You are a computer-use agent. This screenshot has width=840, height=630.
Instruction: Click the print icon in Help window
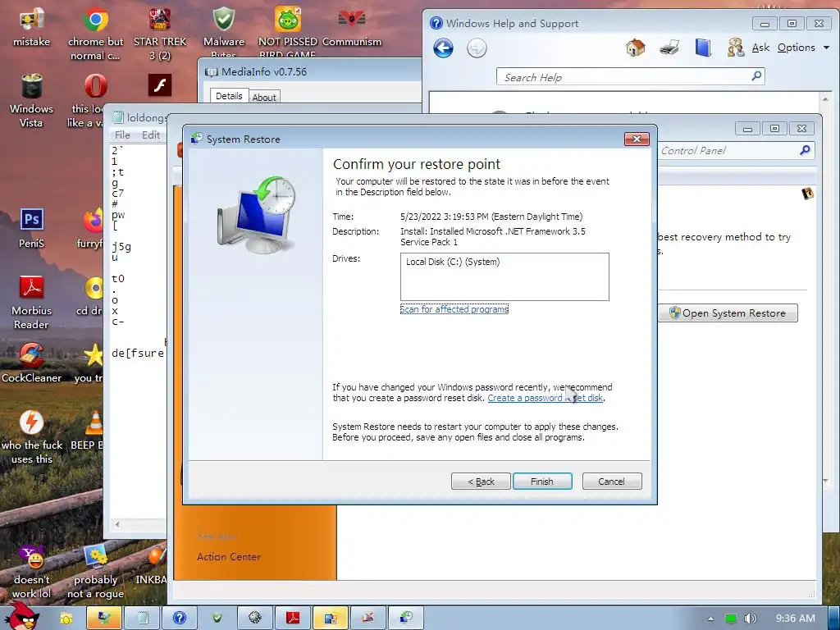coord(669,47)
